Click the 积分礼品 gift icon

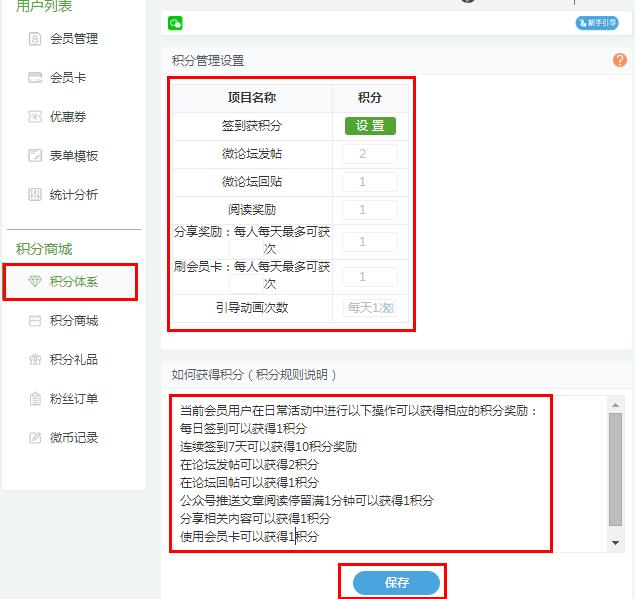[35, 359]
